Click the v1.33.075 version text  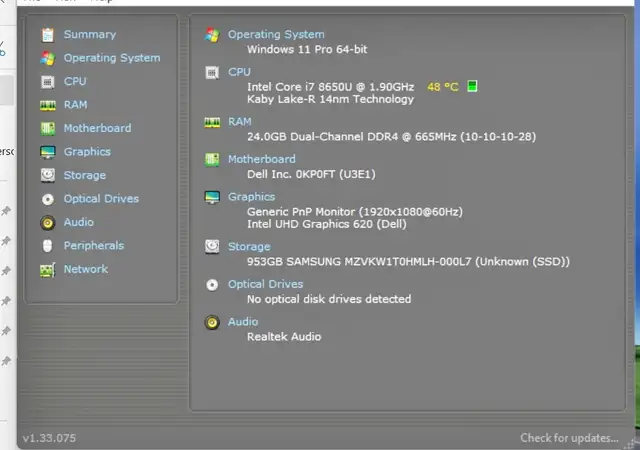49,438
